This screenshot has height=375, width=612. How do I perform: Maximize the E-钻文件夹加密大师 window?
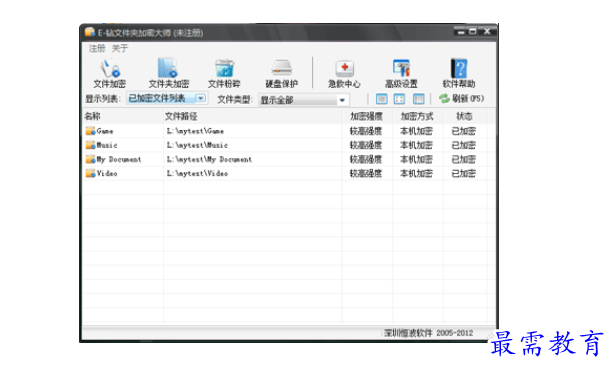click(473, 32)
